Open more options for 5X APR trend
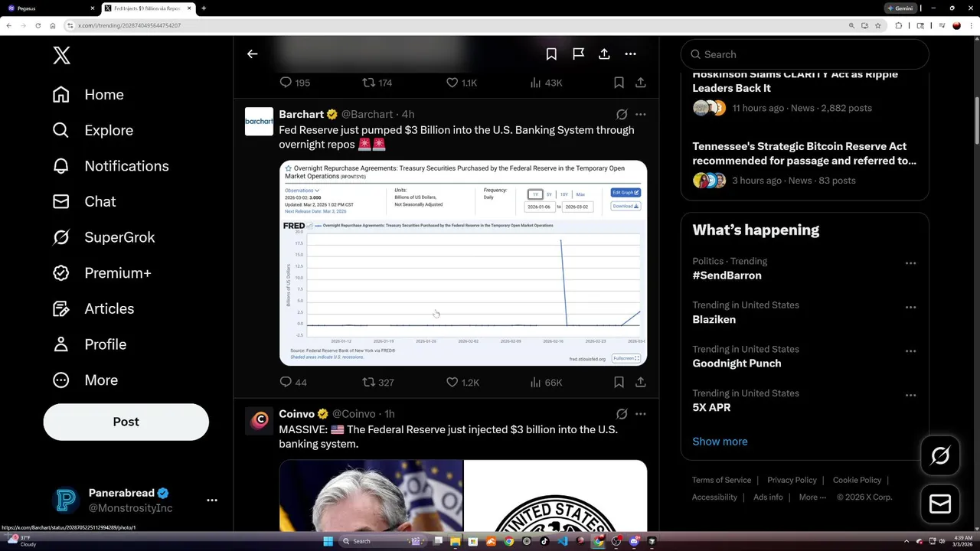Image resolution: width=980 pixels, height=551 pixels. tap(910, 396)
